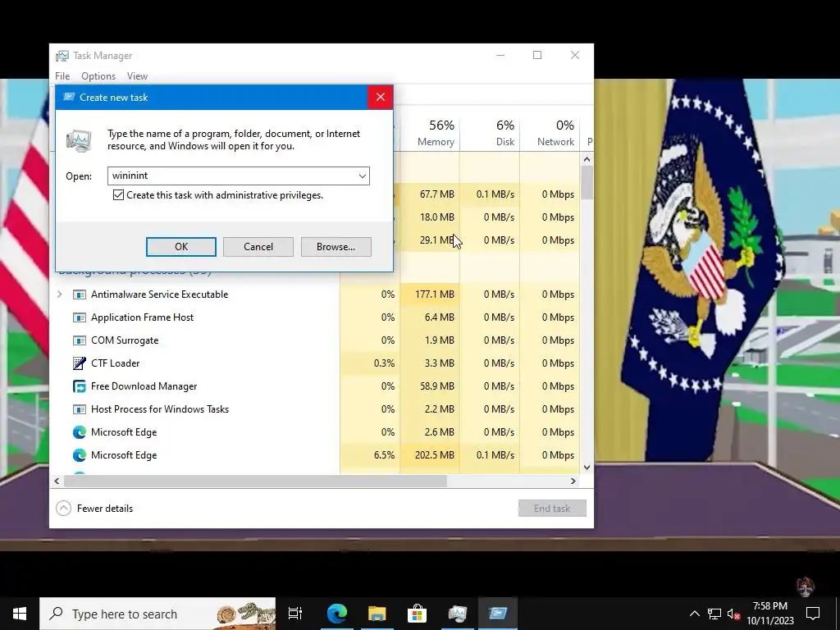
Task: Click network status tray icon
Action: pyautogui.click(x=714, y=614)
